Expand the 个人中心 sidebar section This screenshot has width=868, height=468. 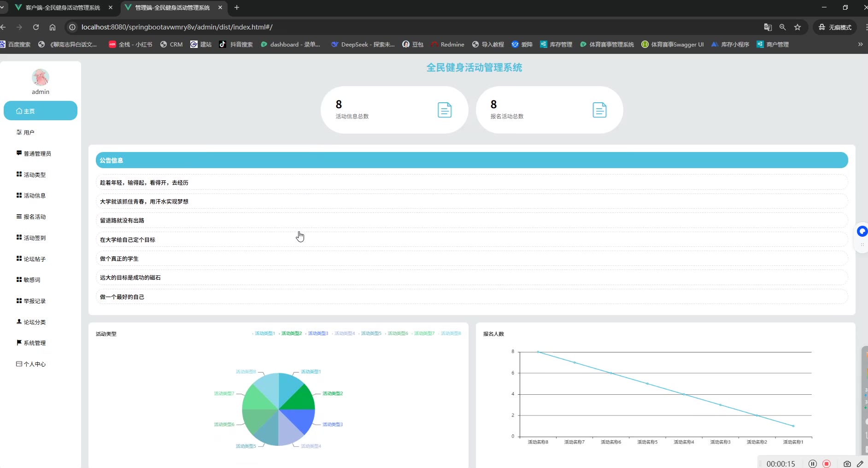click(x=35, y=364)
